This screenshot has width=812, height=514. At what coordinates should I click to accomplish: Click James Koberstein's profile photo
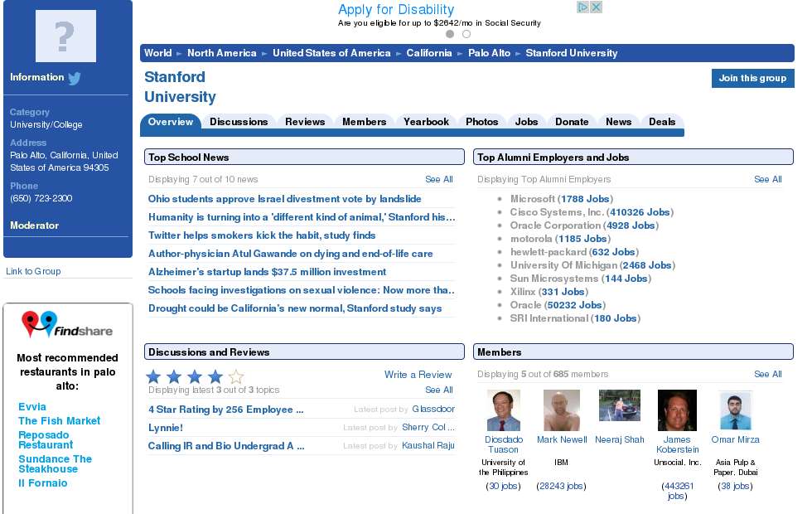click(677, 410)
